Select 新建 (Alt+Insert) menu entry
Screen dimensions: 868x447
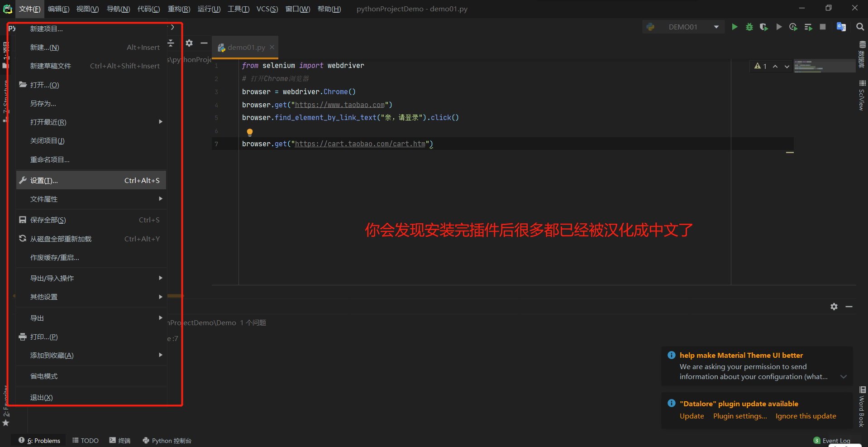(91, 47)
